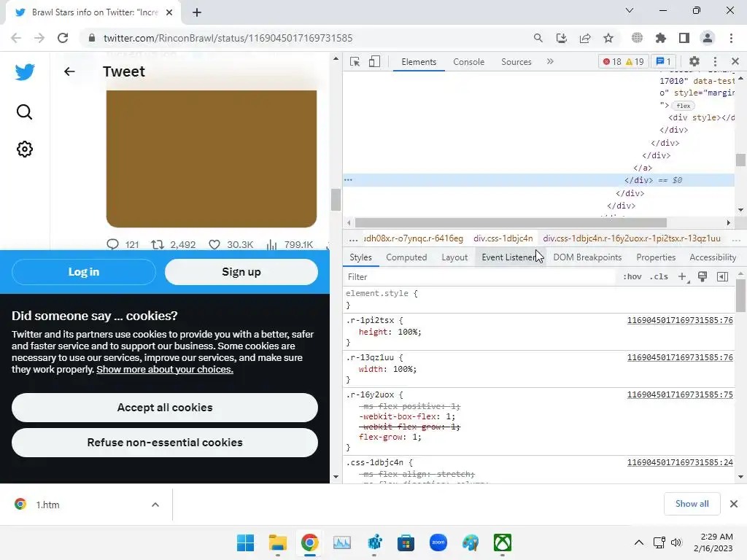
Task: Open source link for .r-16y2uox rule
Action: (x=680, y=394)
